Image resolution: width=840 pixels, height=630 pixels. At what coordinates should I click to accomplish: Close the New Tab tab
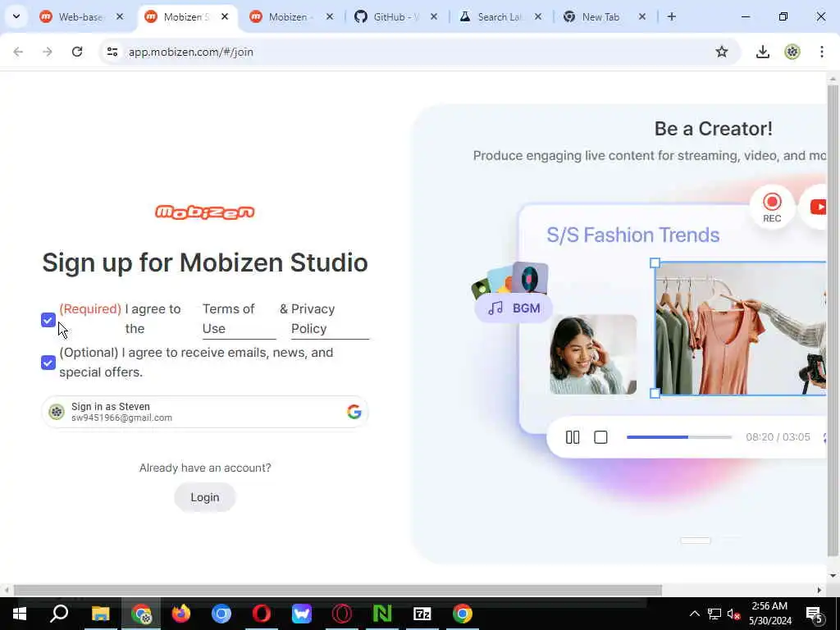(x=641, y=16)
